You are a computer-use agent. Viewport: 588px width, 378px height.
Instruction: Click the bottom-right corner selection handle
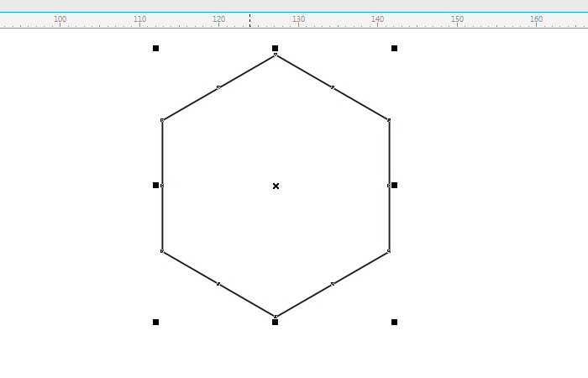[395, 322]
